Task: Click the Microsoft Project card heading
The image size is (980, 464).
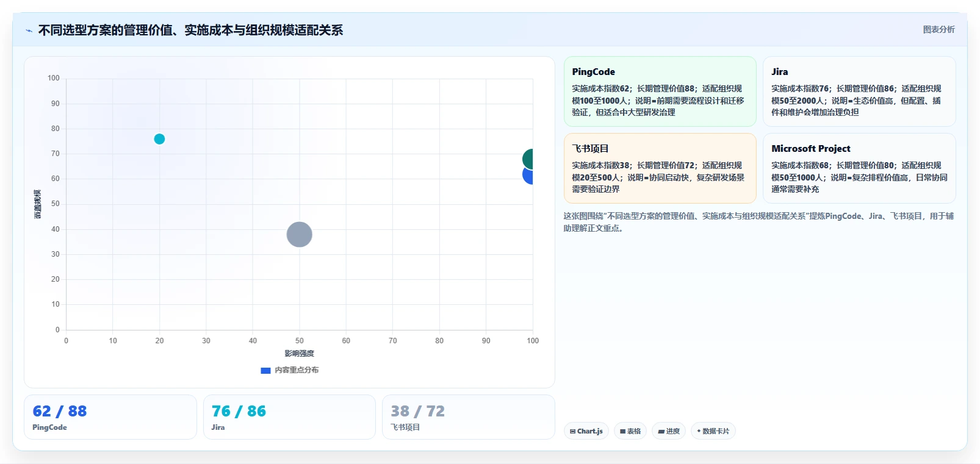Action: coord(810,149)
